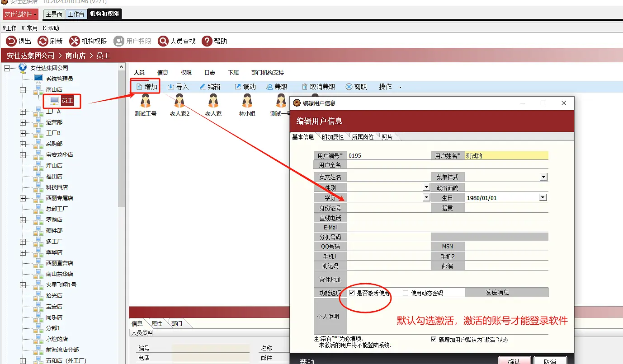The height and width of the screenshot is (364, 623).
Task: Click 离职 in the staff toolbar
Action: (356, 87)
